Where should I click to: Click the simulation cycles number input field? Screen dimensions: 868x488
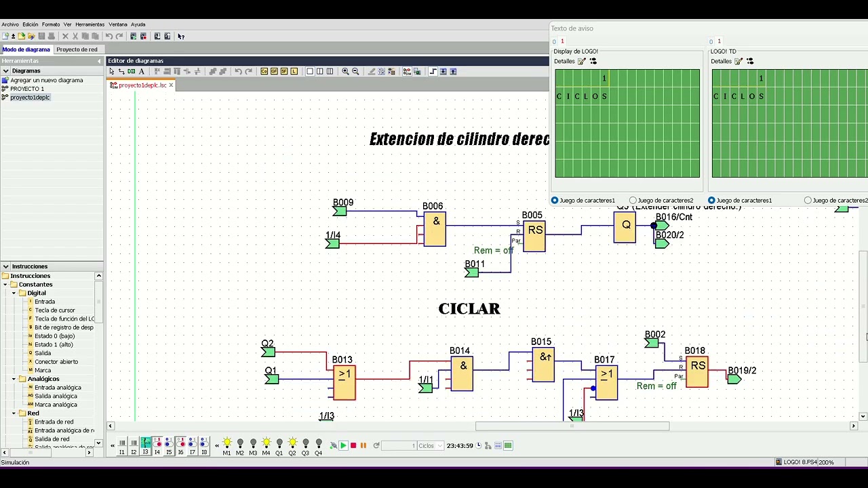tap(399, 445)
